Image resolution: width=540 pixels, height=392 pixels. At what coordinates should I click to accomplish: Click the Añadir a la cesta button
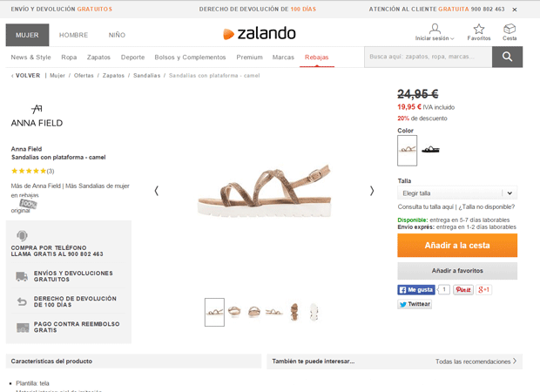pos(457,246)
